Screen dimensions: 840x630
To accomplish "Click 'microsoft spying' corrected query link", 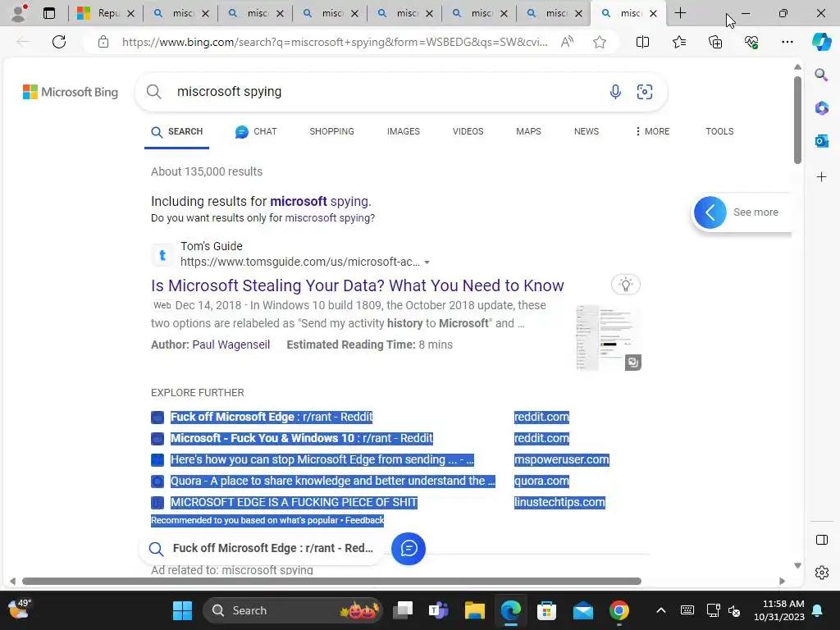I will [320, 202].
